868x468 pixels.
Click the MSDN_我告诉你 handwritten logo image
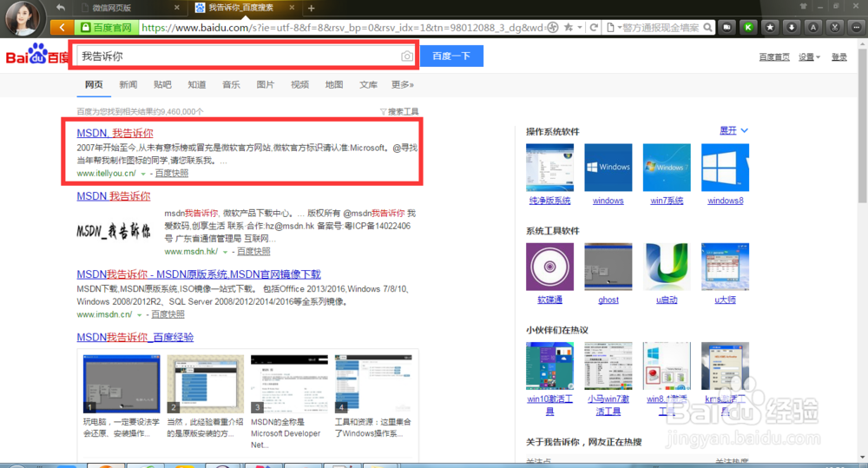click(114, 231)
